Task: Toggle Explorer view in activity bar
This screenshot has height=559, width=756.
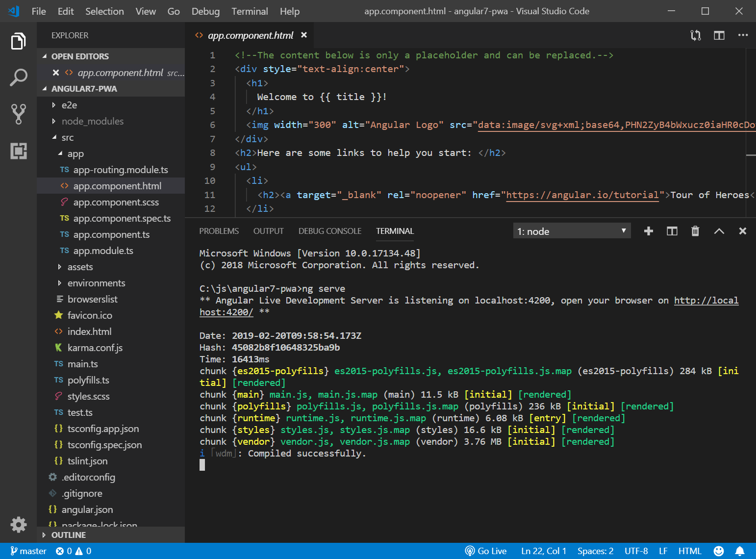Action: (18, 41)
